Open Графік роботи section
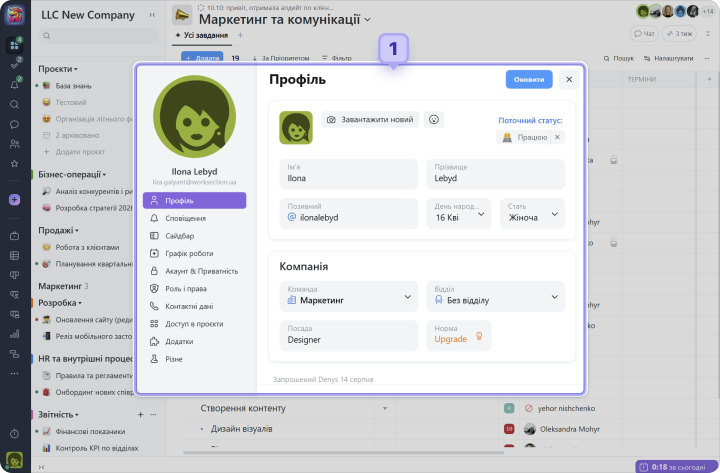Image resolution: width=720 pixels, height=473 pixels. [x=188, y=253]
